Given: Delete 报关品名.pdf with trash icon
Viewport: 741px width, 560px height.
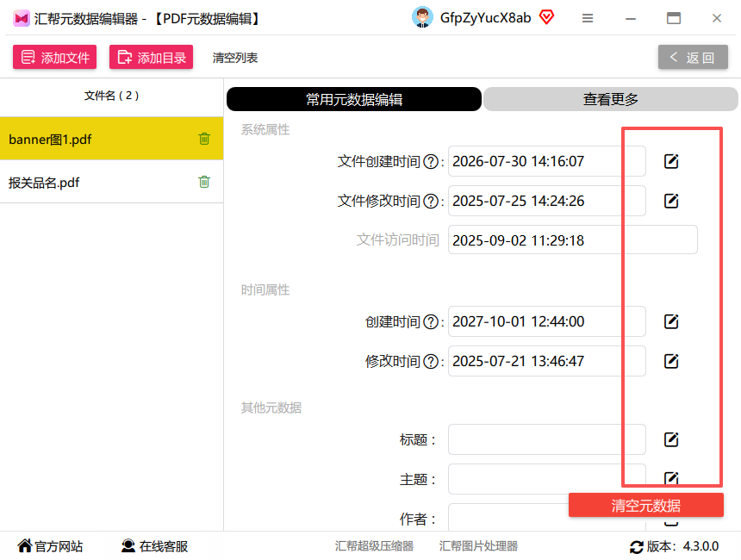Looking at the screenshot, I should pos(204,182).
